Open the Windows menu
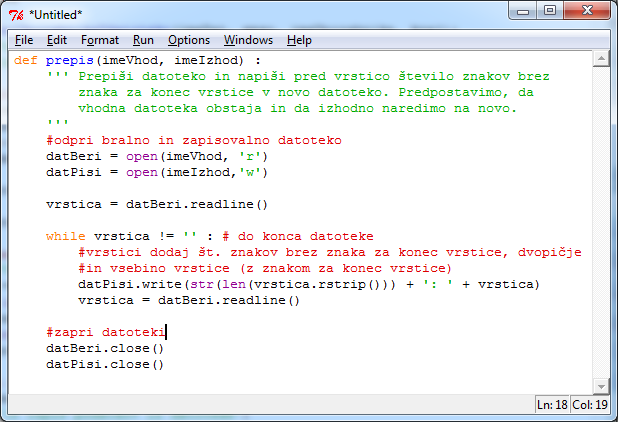This screenshot has height=422, width=618. pyautogui.click(x=248, y=40)
